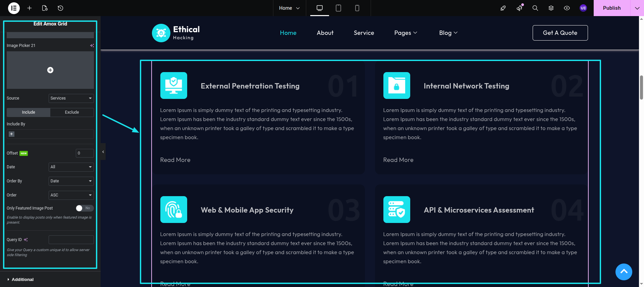Viewport: 644px width, 287px height.
Task: Open the Finder search icon
Action: [x=535, y=8]
